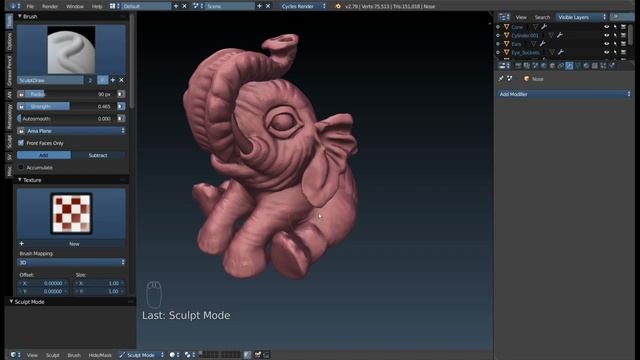640x360 pixels.
Task: Collapse the Texture panel
Action: (20, 180)
